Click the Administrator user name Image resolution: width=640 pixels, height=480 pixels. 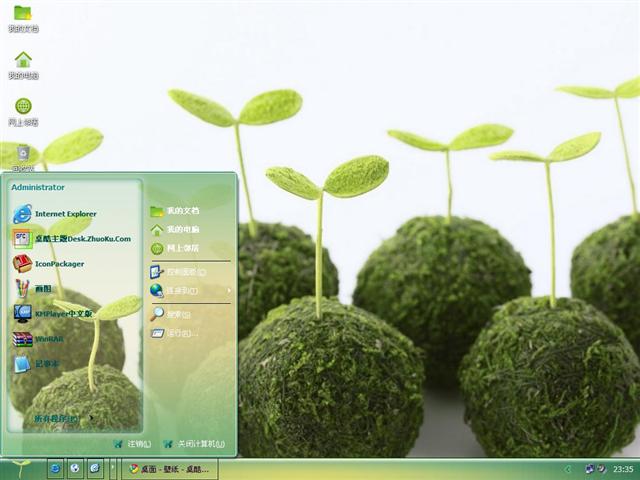click(38, 187)
